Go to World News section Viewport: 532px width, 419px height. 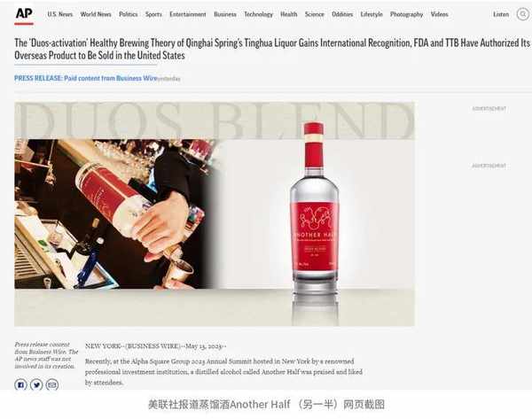(x=96, y=14)
